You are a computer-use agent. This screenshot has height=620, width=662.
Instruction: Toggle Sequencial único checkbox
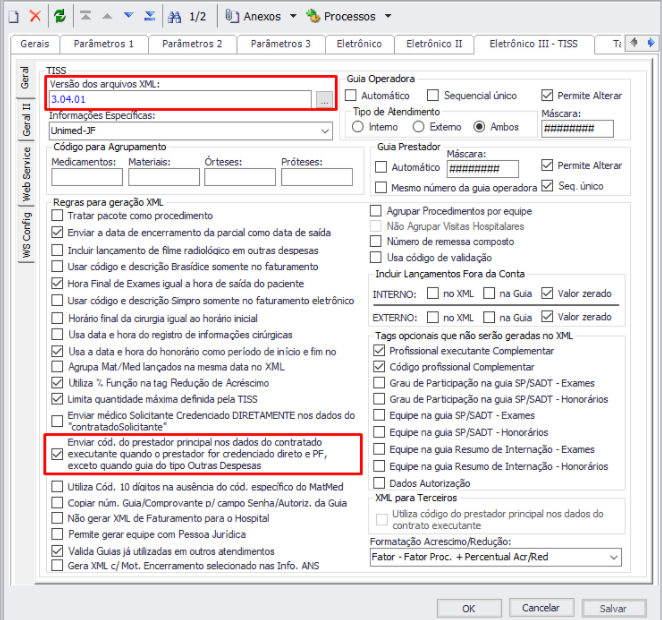pos(433,95)
